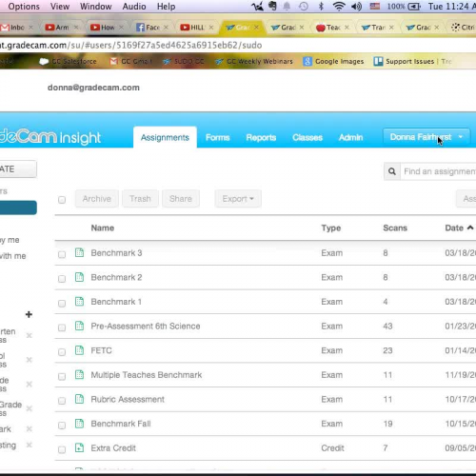Image resolution: width=476 pixels, height=476 pixels.
Task: Click the battery icon in menu bar
Action: [414, 7]
